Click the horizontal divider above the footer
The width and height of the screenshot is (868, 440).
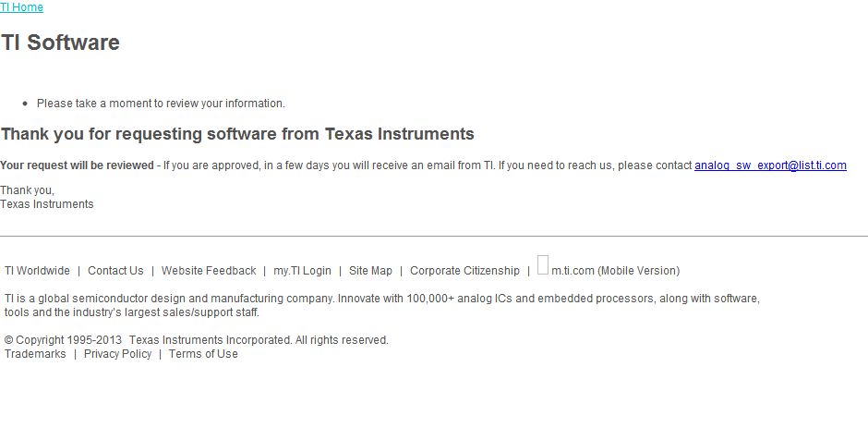pyautogui.click(x=434, y=237)
